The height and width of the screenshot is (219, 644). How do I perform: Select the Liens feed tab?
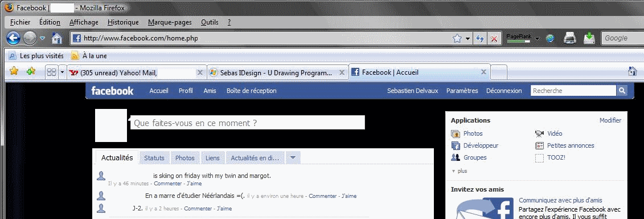pos(212,157)
